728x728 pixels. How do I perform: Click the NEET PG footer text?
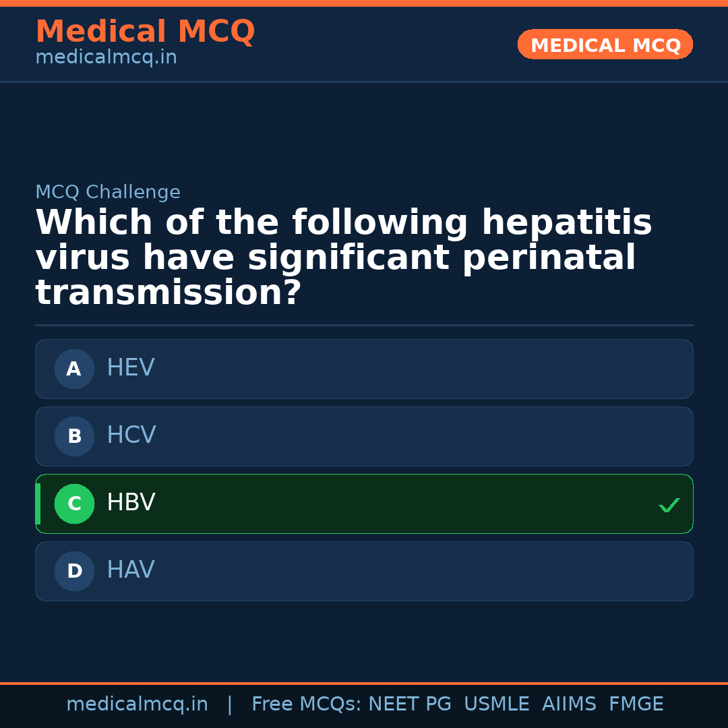410,704
